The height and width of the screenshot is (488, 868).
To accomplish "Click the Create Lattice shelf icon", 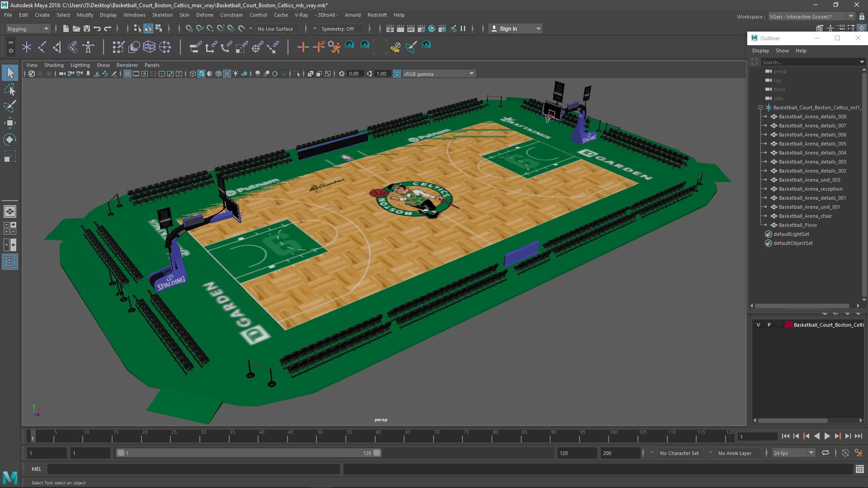I will coord(149,47).
